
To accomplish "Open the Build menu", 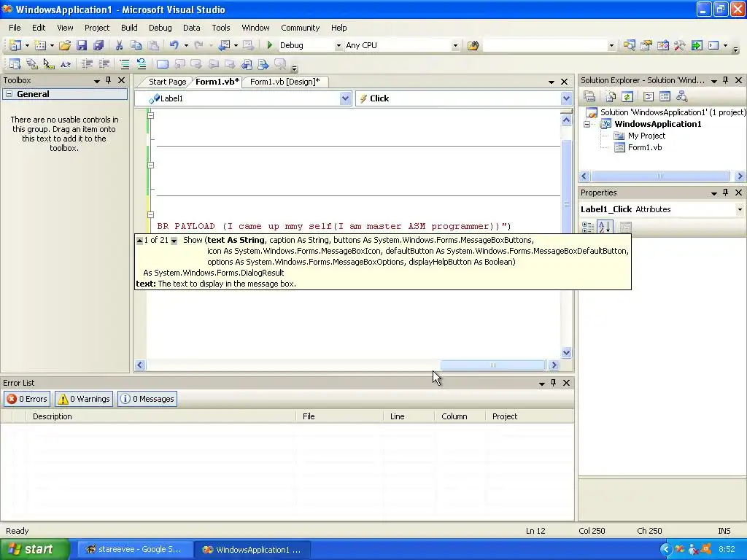I will [129, 28].
